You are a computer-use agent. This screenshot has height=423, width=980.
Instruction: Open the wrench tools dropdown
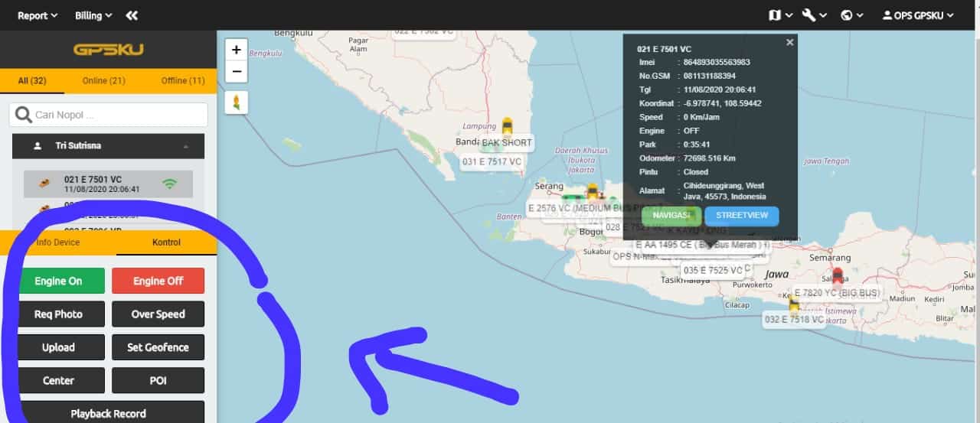pos(814,15)
